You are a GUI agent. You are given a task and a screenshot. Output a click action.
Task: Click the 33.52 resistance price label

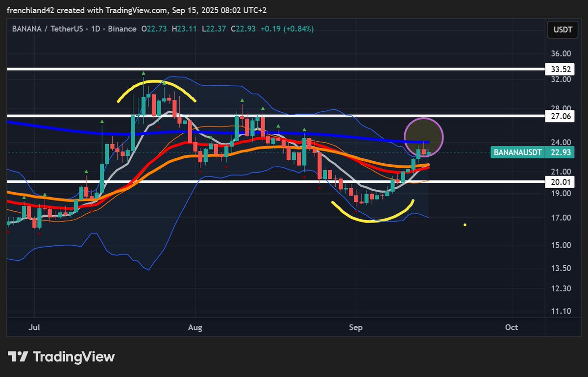coord(559,69)
